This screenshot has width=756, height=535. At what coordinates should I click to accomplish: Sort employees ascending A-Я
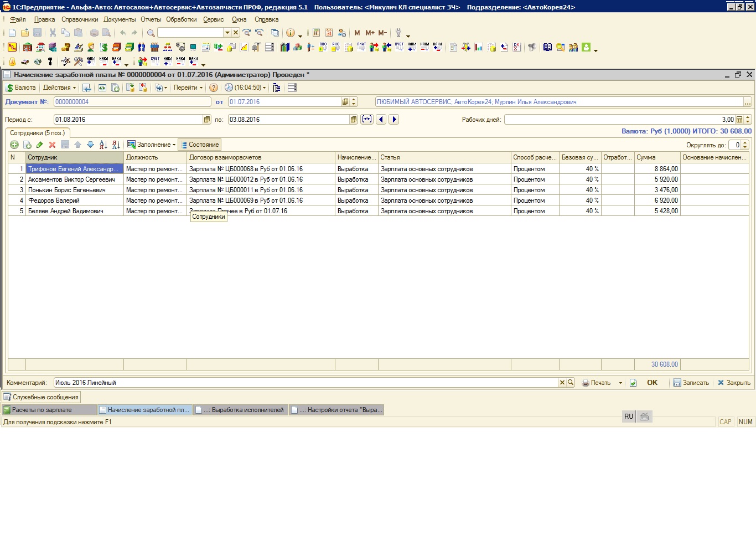click(103, 145)
